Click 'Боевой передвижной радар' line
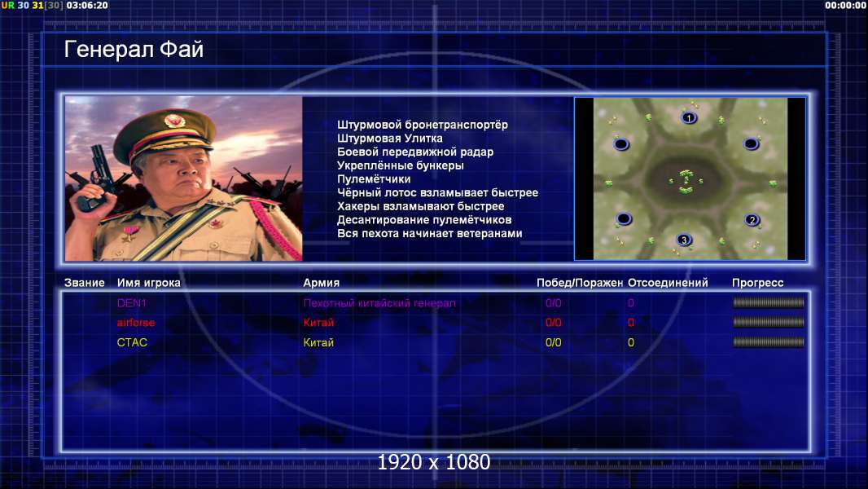 pyautogui.click(x=415, y=152)
